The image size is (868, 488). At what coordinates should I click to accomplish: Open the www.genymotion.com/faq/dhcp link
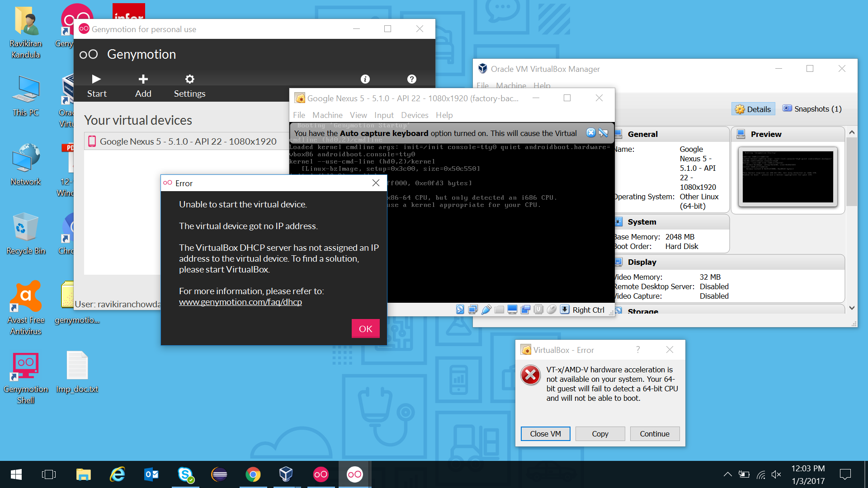pyautogui.click(x=240, y=302)
